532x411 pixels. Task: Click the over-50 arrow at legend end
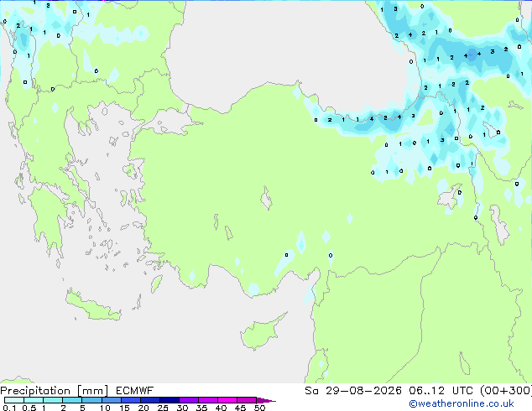pos(266,400)
